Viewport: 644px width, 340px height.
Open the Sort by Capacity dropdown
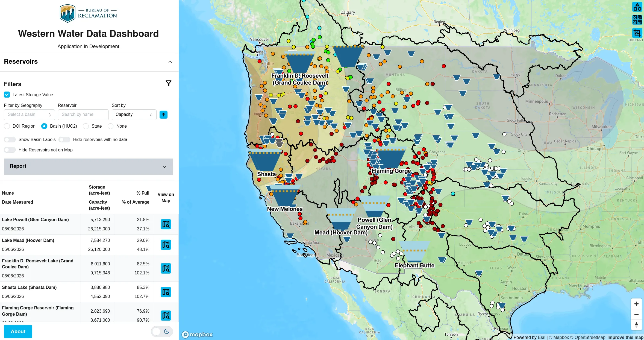coord(134,115)
